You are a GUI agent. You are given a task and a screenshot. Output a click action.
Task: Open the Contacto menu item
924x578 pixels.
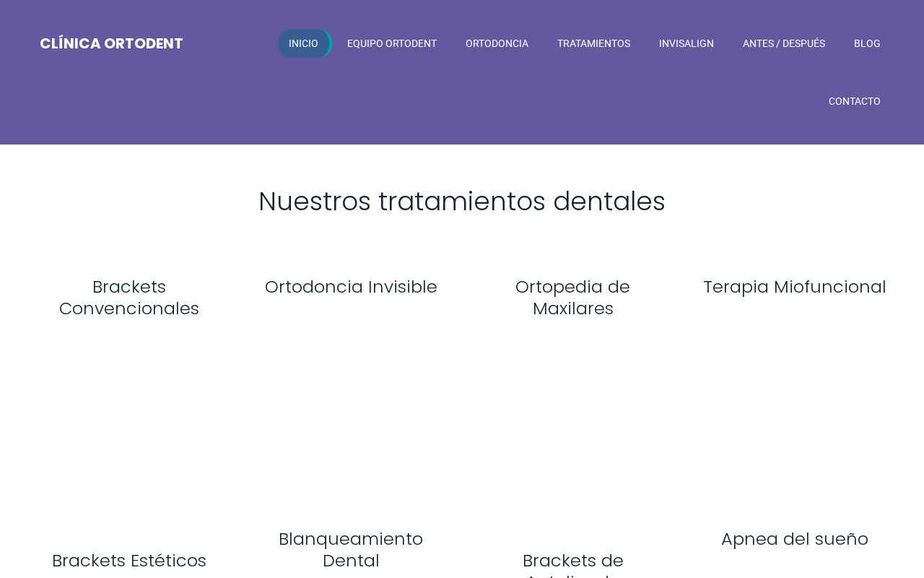tap(855, 101)
